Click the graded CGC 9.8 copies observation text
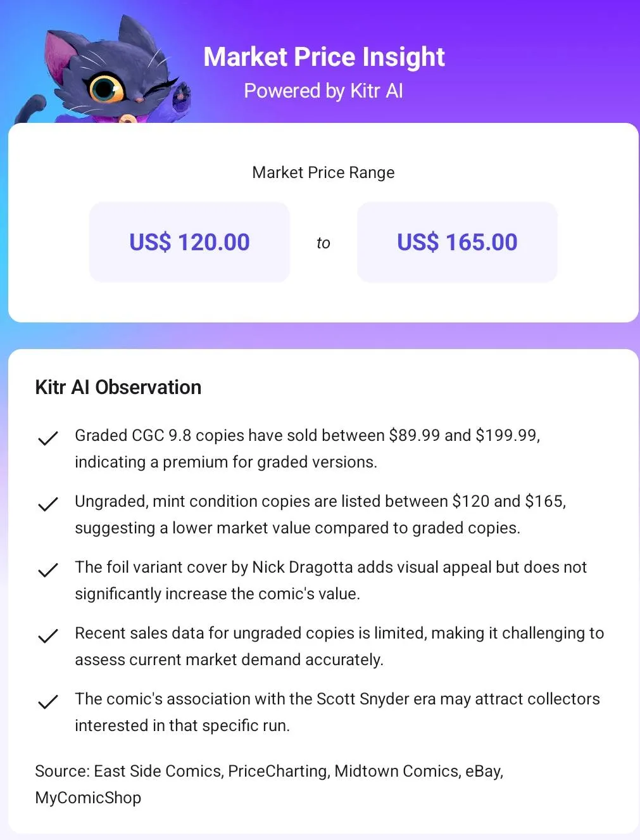This screenshot has height=840, width=640. tap(307, 449)
